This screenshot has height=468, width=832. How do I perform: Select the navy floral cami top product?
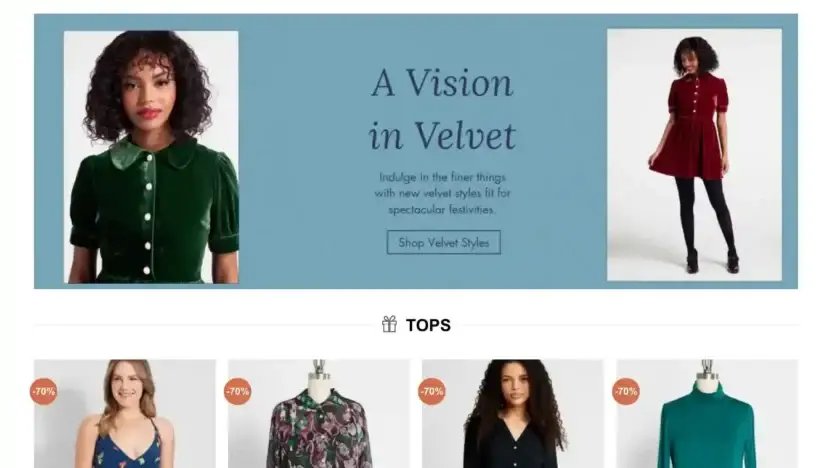[125, 414]
